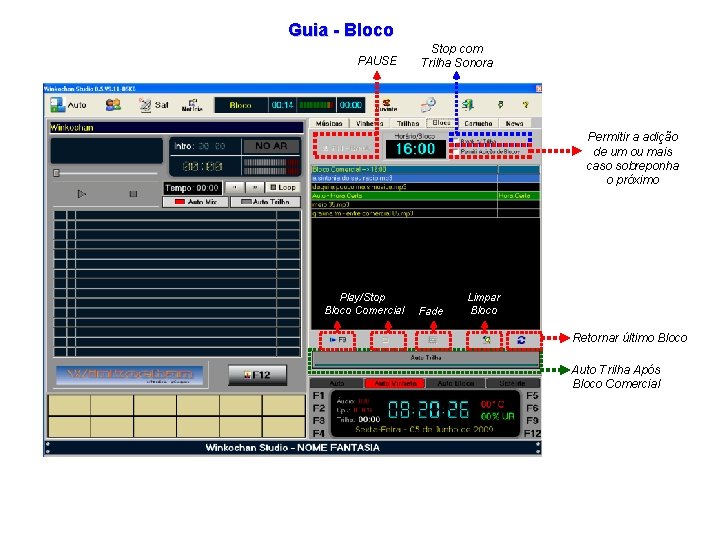This screenshot has width=720, height=540.
Task: Click the F11 Pause button
Action: coord(345,148)
